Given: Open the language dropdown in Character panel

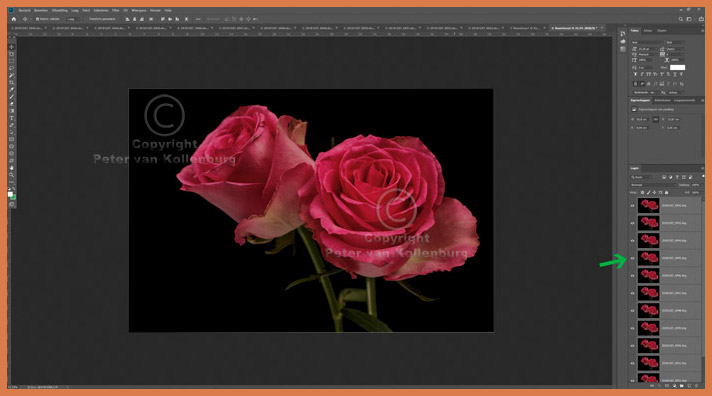Looking at the screenshot, I should point(646,93).
